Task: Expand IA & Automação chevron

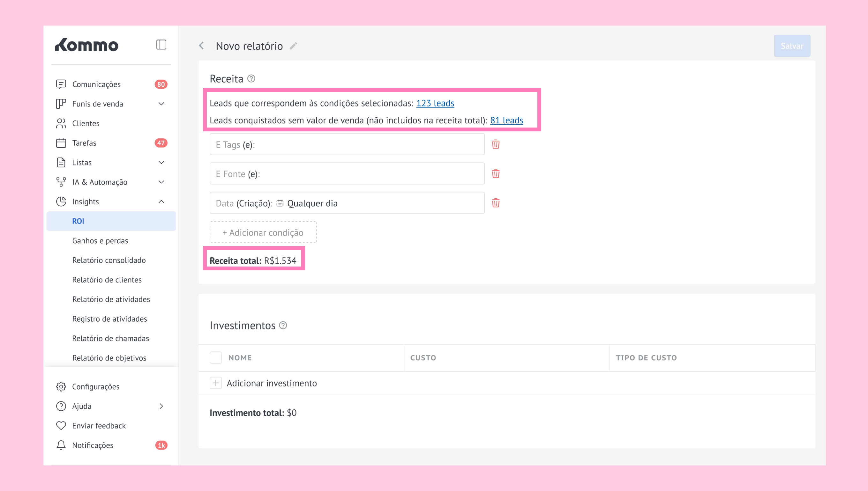Action: (161, 182)
